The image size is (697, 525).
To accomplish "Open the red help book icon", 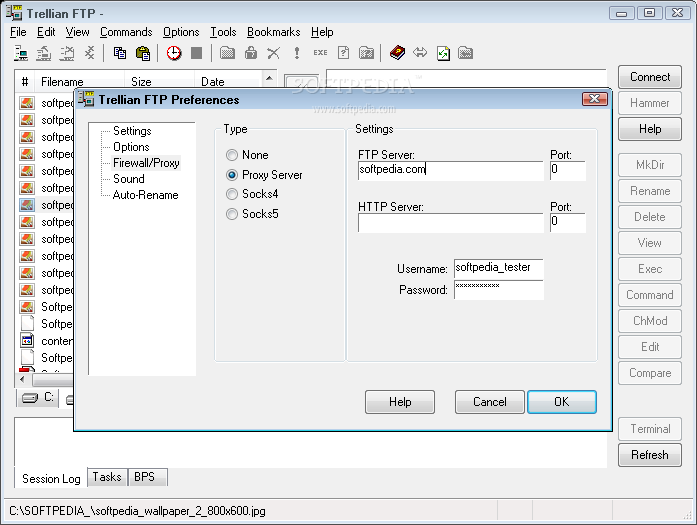I will 397,53.
